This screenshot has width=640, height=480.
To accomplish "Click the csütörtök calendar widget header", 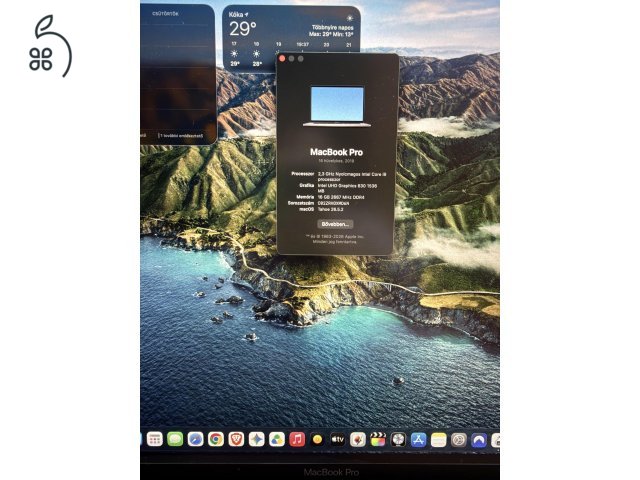I will 165,13.
